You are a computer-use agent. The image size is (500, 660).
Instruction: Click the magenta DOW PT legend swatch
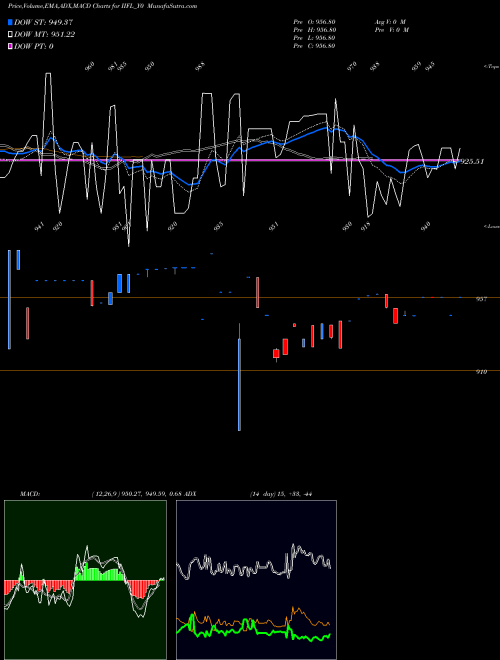[11, 46]
